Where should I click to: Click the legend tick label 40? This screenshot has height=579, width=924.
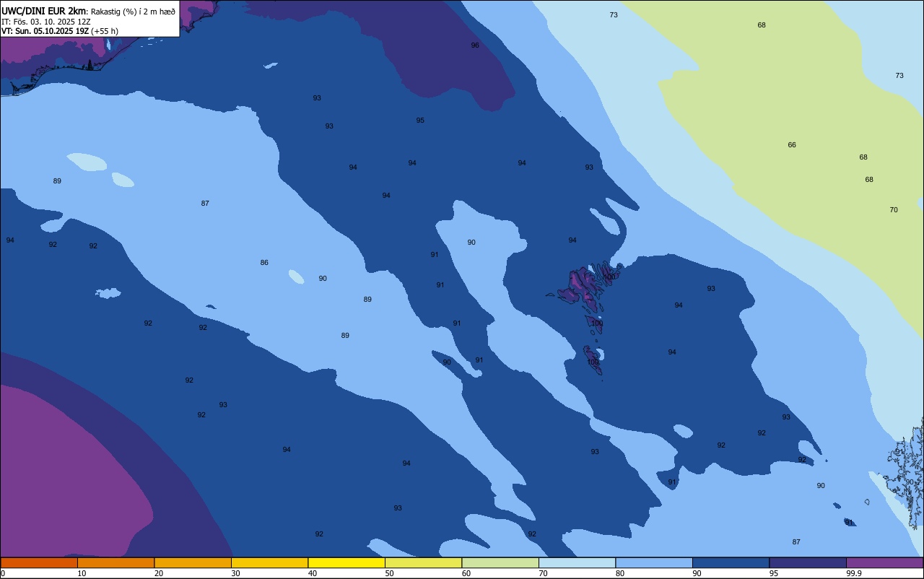coord(313,573)
